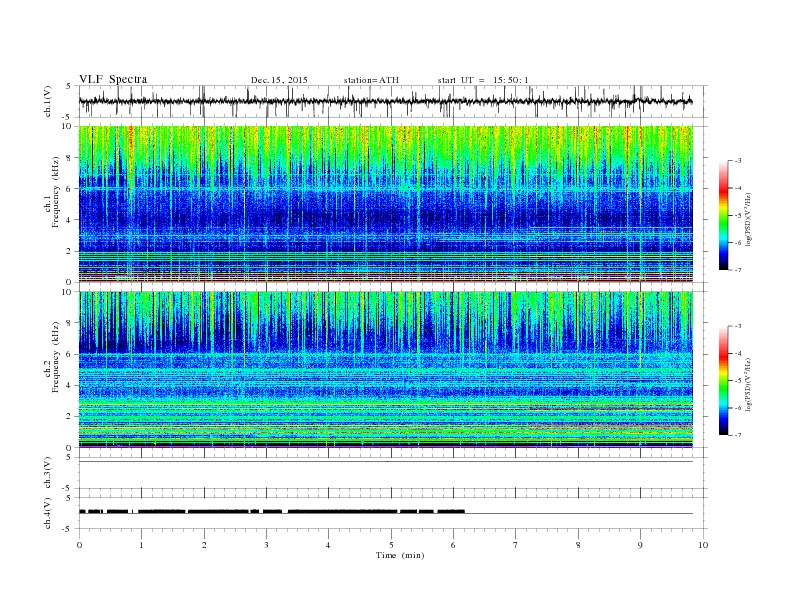Click the "-3" tick on ch.2 color bar
Screen dimensions: 792x612
pos(738,326)
